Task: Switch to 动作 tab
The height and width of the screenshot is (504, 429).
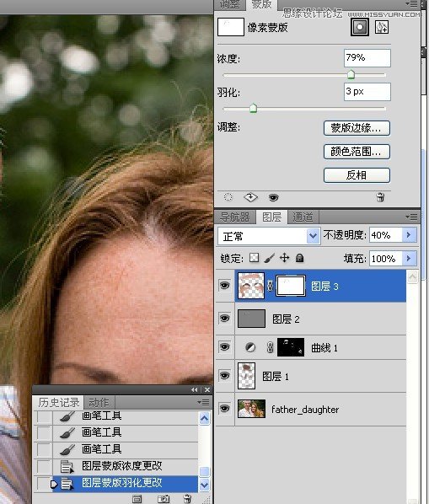Action: [99, 402]
